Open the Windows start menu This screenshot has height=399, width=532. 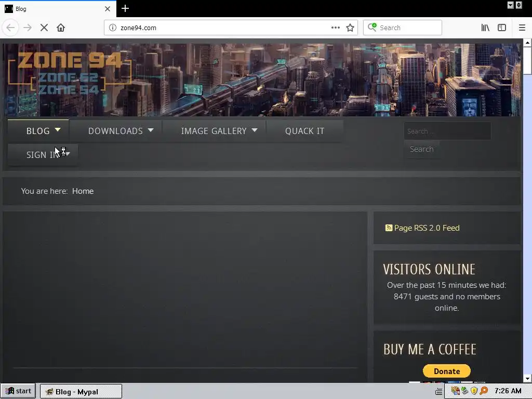click(x=18, y=391)
